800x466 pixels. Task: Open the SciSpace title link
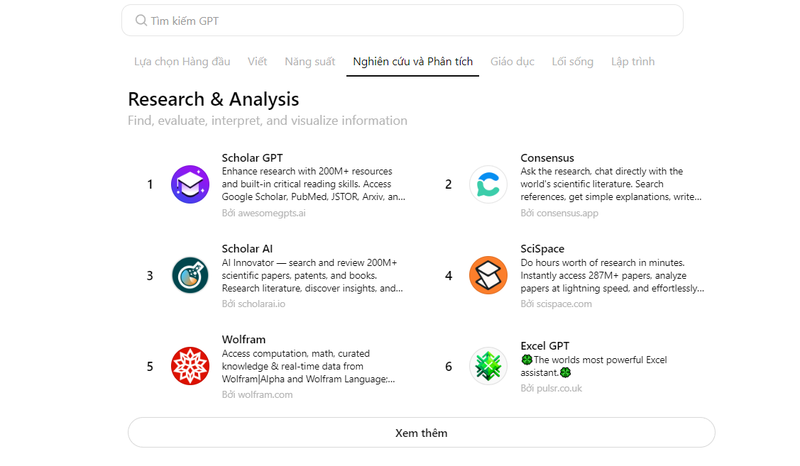click(x=542, y=249)
